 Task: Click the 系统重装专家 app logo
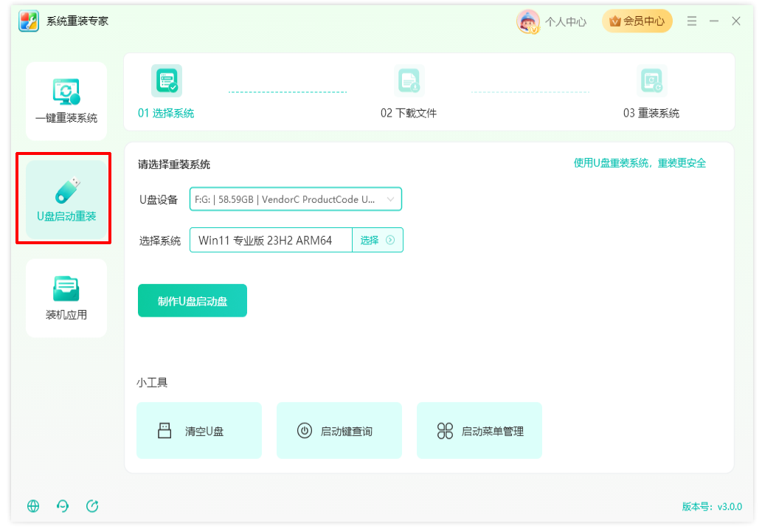click(29, 21)
